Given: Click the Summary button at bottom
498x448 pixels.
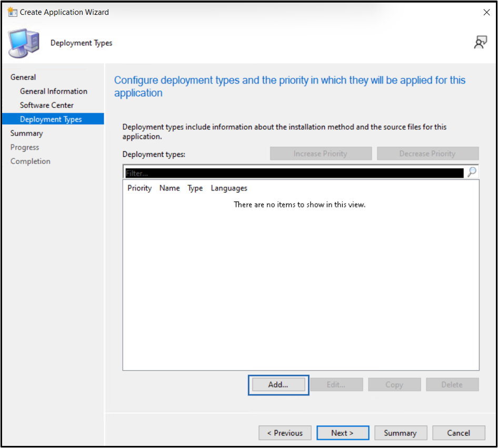Looking at the screenshot, I should [x=401, y=433].
